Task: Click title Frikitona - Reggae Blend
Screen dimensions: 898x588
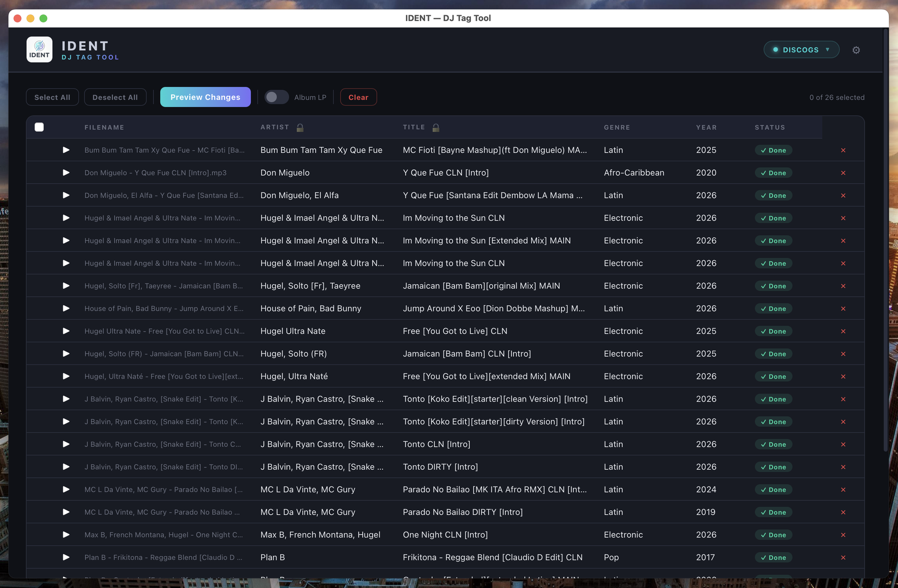Action: coord(492,557)
